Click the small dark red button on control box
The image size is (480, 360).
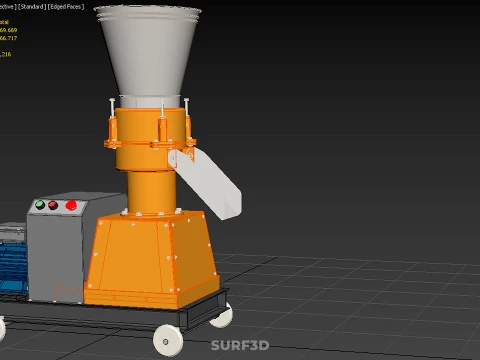click(x=53, y=205)
